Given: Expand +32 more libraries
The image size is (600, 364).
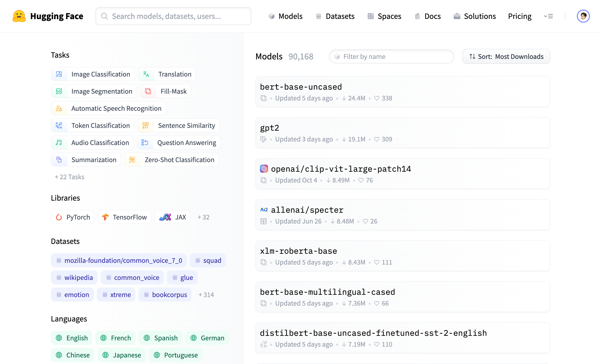Looking at the screenshot, I should click(204, 217).
